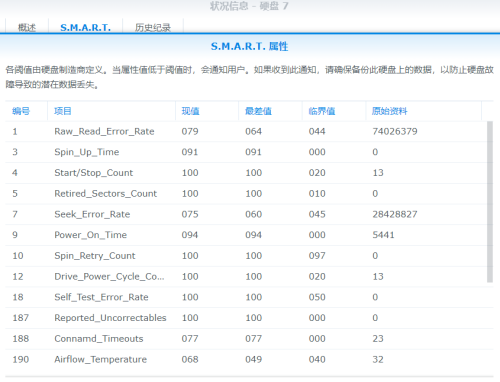Image resolution: width=500 pixels, height=382 pixels.
Task: Click the S.M.A.R.T. 属性 heading
Action: pyautogui.click(x=249, y=46)
